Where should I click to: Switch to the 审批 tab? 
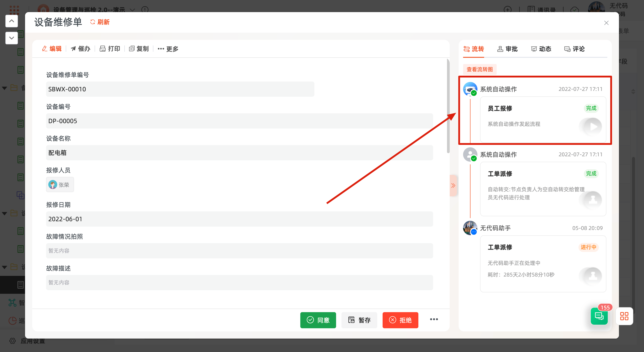(507, 49)
